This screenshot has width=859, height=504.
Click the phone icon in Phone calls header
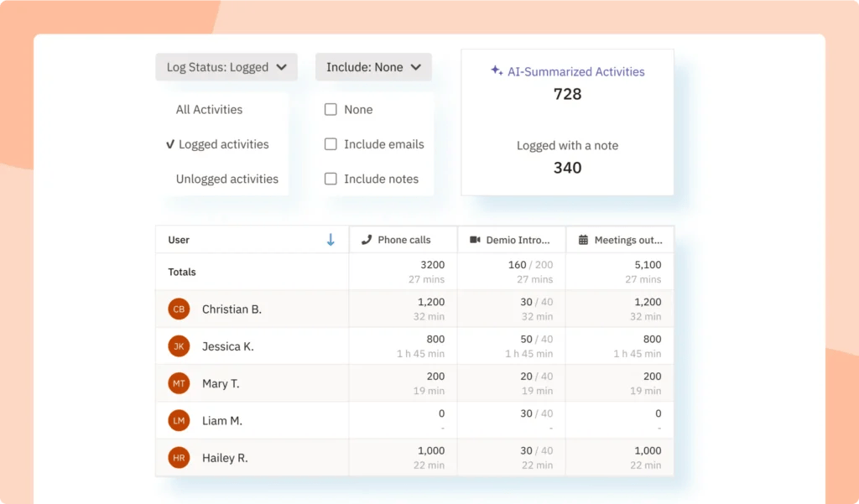coord(367,239)
